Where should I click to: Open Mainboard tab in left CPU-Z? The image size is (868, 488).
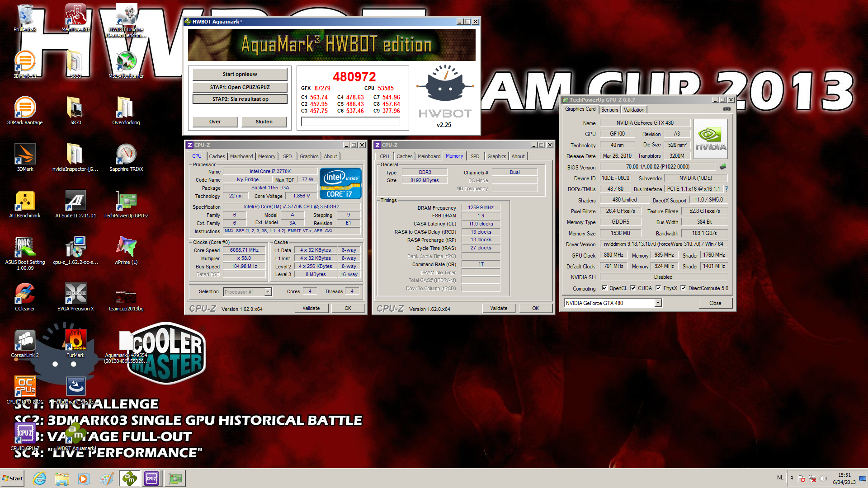[241, 156]
